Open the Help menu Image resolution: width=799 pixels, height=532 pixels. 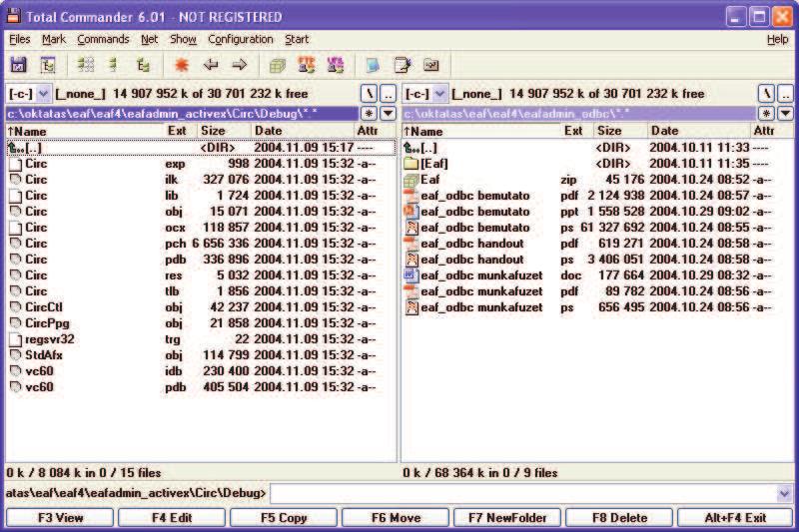[x=778, y=39]
